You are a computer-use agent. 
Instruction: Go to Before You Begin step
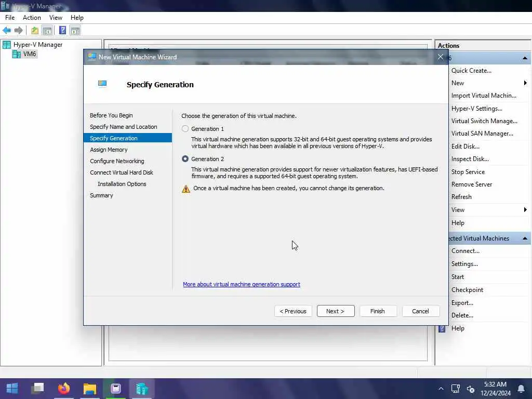pos(111,115)
